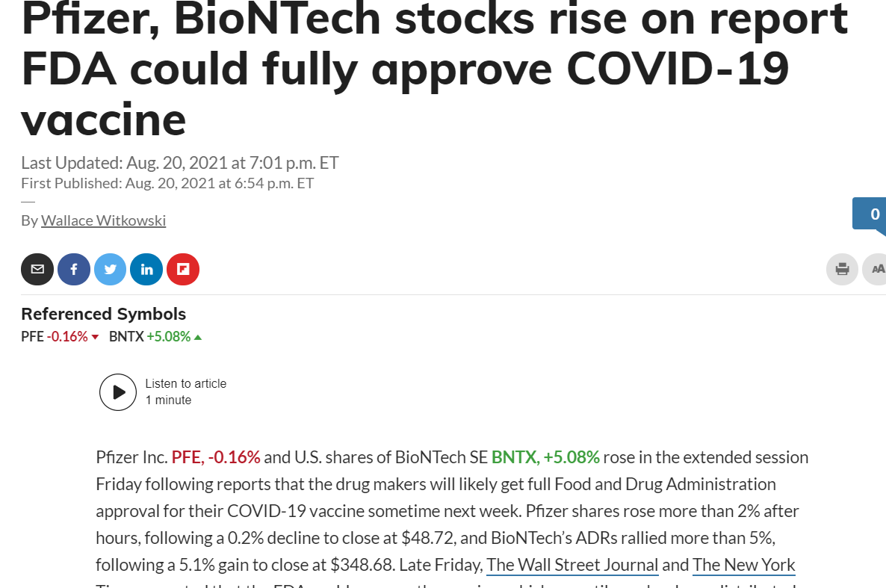
Task: Click the green BNTX up arrow
Action: click(198, 338)
